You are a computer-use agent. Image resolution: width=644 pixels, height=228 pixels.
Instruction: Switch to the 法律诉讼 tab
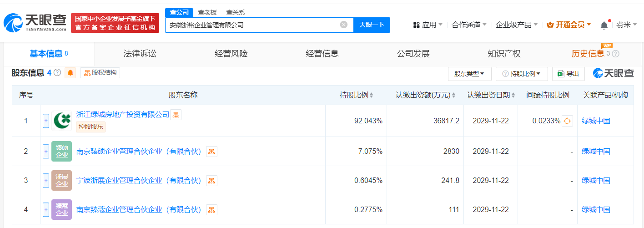click(140, 54)
